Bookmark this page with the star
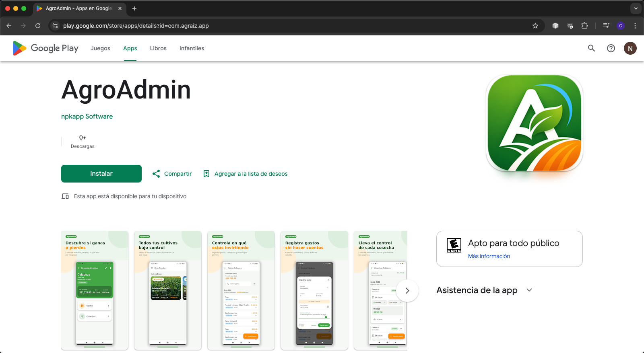The width and height of the screenshot is (644, 353). coord(535,26)
